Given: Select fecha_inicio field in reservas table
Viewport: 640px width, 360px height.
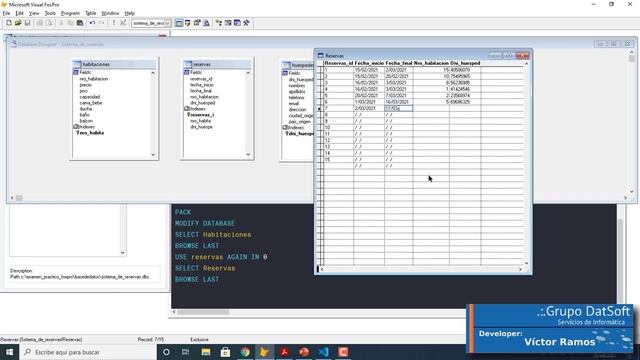Looking at the screenshot, I should coord(202,85).
